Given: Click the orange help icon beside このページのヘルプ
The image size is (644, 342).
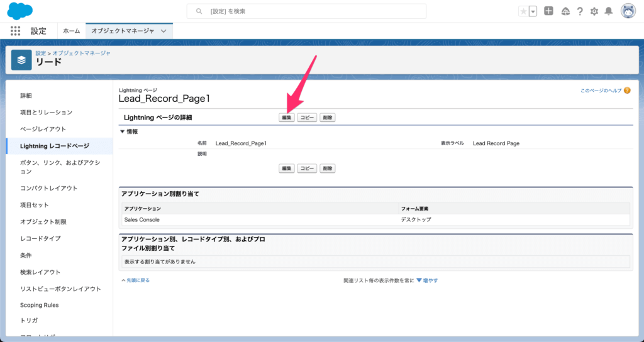Looking at the screenshot, I should 627,91.
